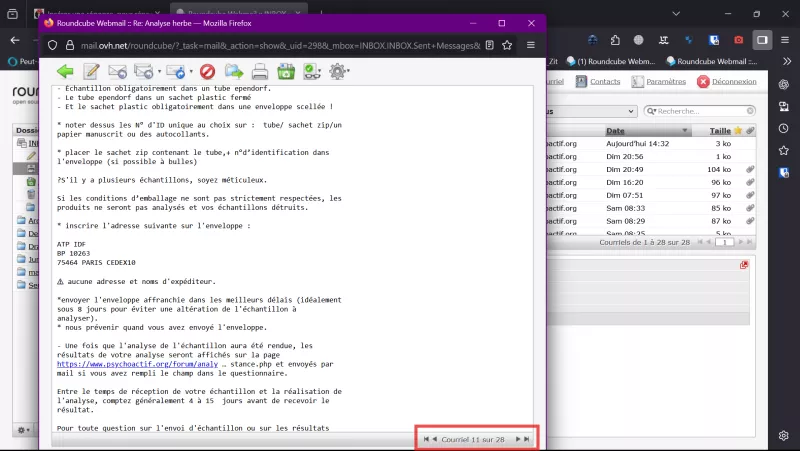Print this message

[260, 71]
